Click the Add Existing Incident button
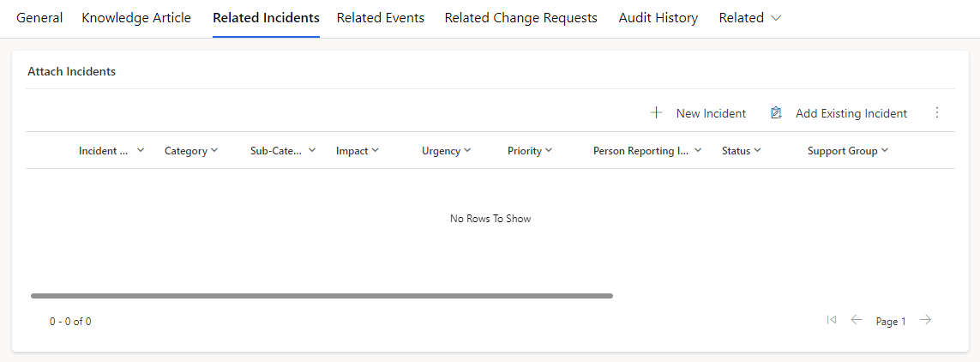Image resolution: width=980 pixels, height=362 pixels. pos(839,113)
